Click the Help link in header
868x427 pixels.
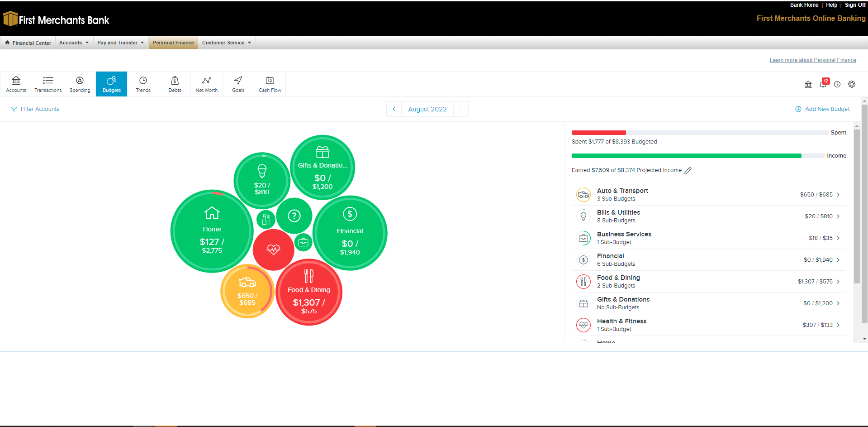831,5
